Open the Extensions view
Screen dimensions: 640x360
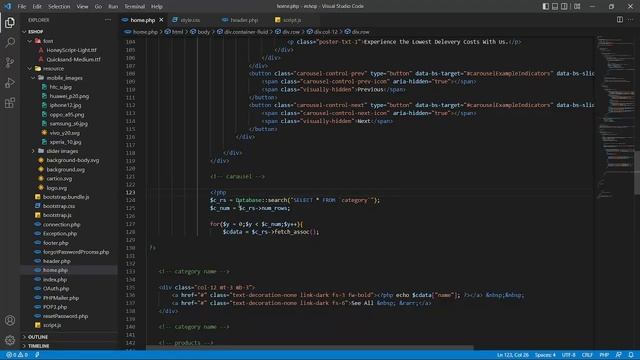tap(10, 102)
